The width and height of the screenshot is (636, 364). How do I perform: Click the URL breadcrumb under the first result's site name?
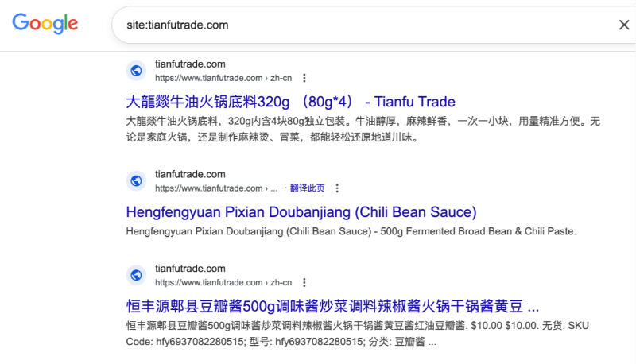(x=223, y=78)
